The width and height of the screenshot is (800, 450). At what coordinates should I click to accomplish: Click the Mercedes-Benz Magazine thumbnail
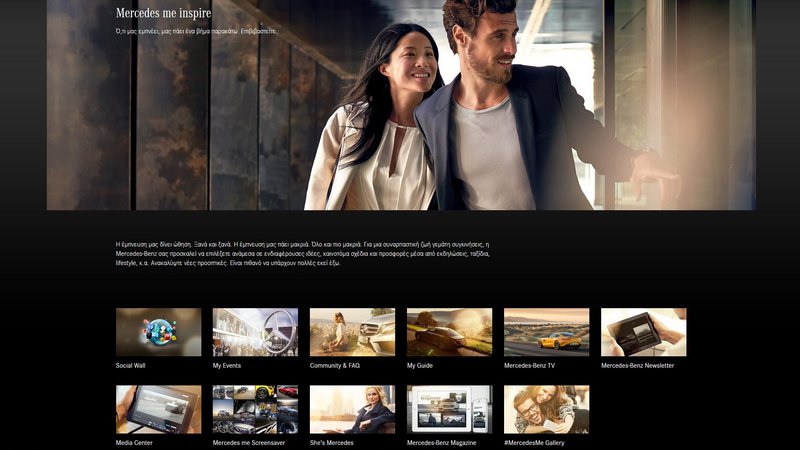(x=449, y=409)
